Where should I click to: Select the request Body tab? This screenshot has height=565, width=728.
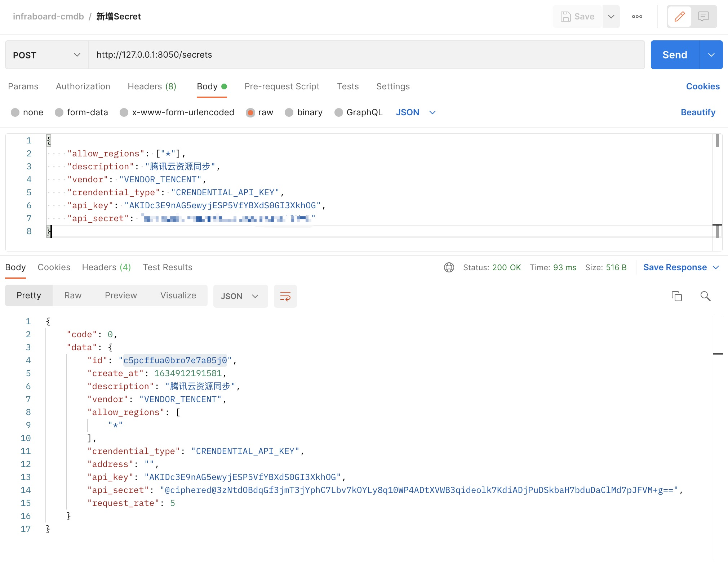(212, 86)
